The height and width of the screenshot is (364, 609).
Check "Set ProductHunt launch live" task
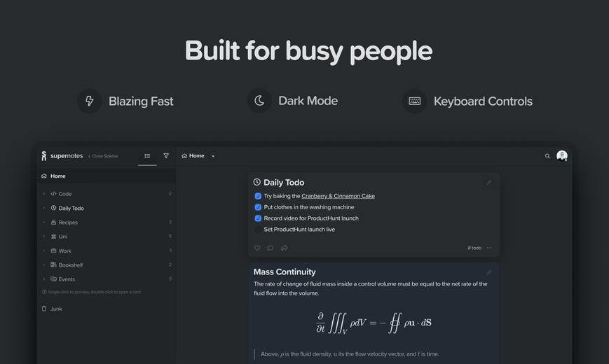258,230
